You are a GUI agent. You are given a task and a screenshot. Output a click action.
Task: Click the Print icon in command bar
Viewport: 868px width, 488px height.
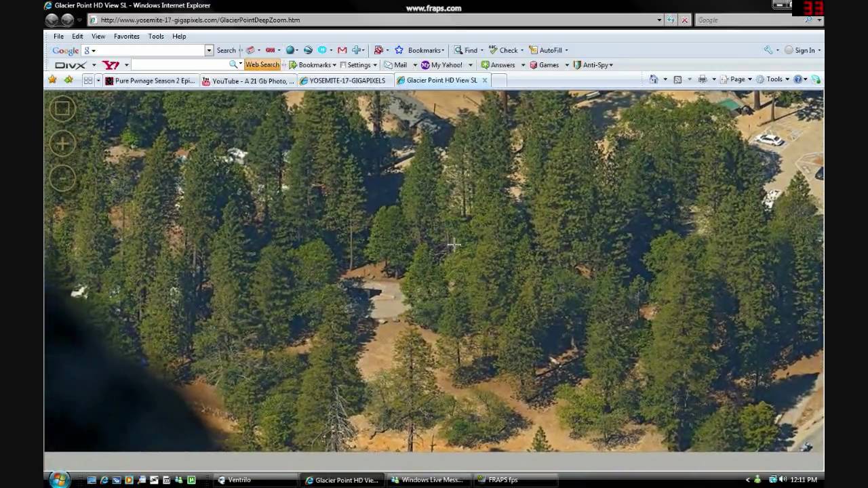(703, 79)
